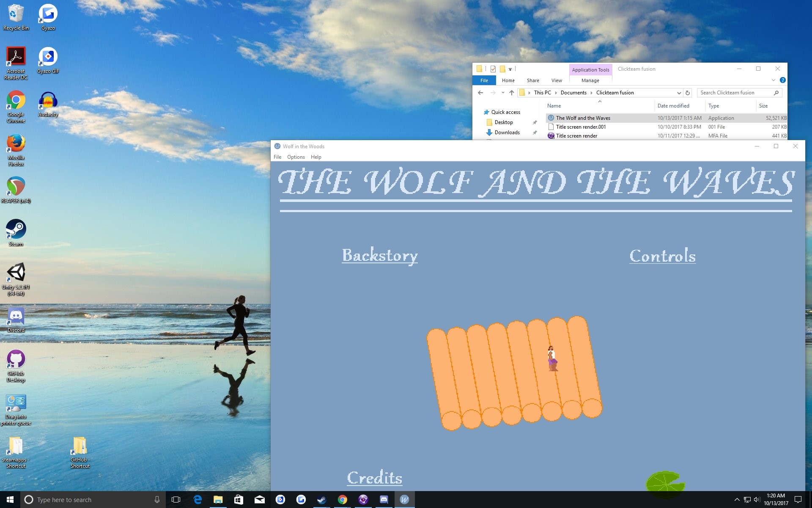
Task: Open the recent locations dropdown arrow
Action: click(502, 93)
